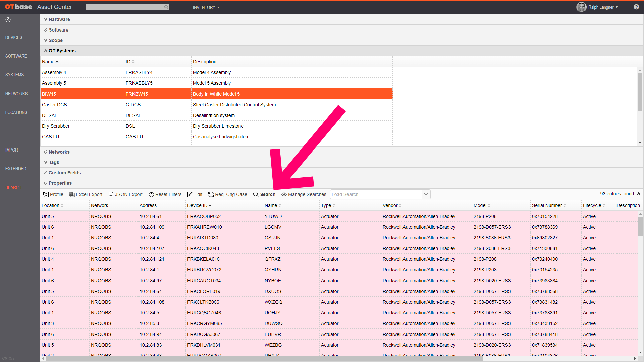The height and width of the screenshot is (362, 644).
Task: Click inside the top search input field
Action: coord(126,7)
